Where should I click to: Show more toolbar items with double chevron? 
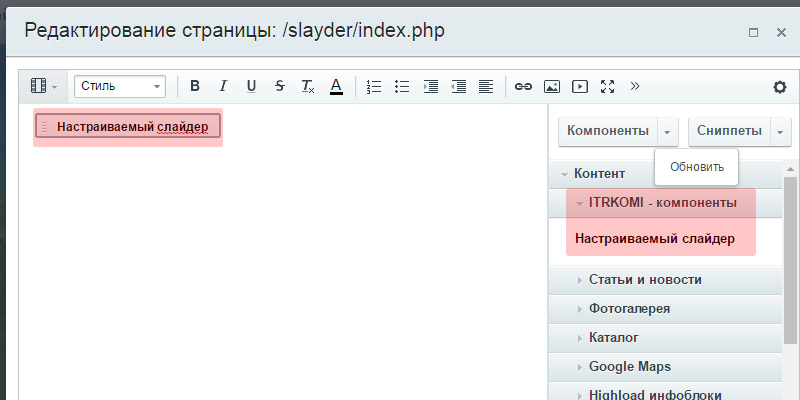click(634, 86)
